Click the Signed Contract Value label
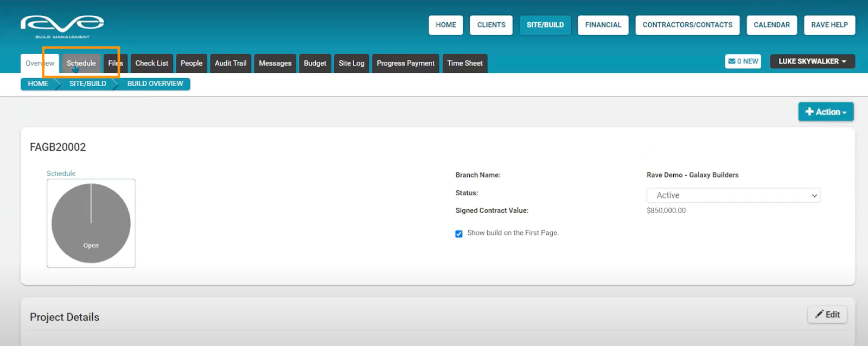Screen dimensions: 868x346 point(492,210)
